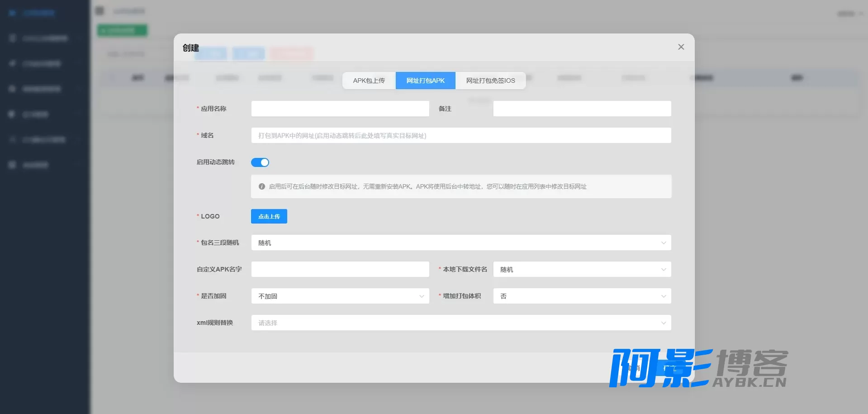
Task: Click the 创建 dialog title text
Action: (x=191, y=48)
